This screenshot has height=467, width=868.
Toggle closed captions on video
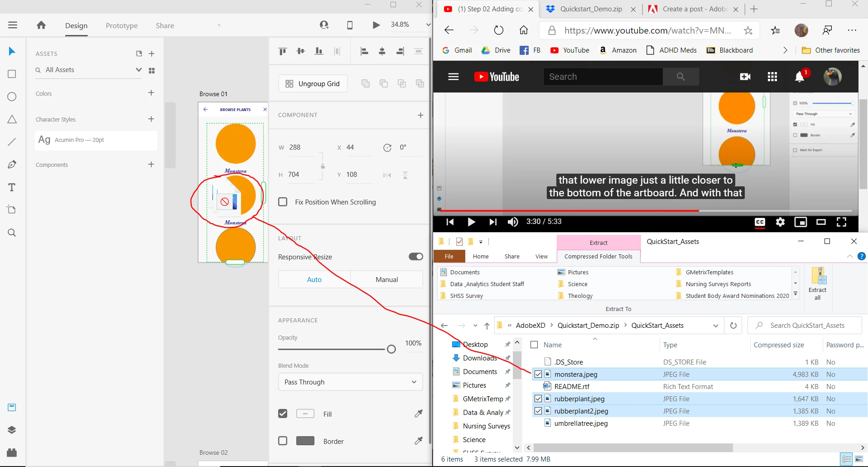click(x=760, y=222)
